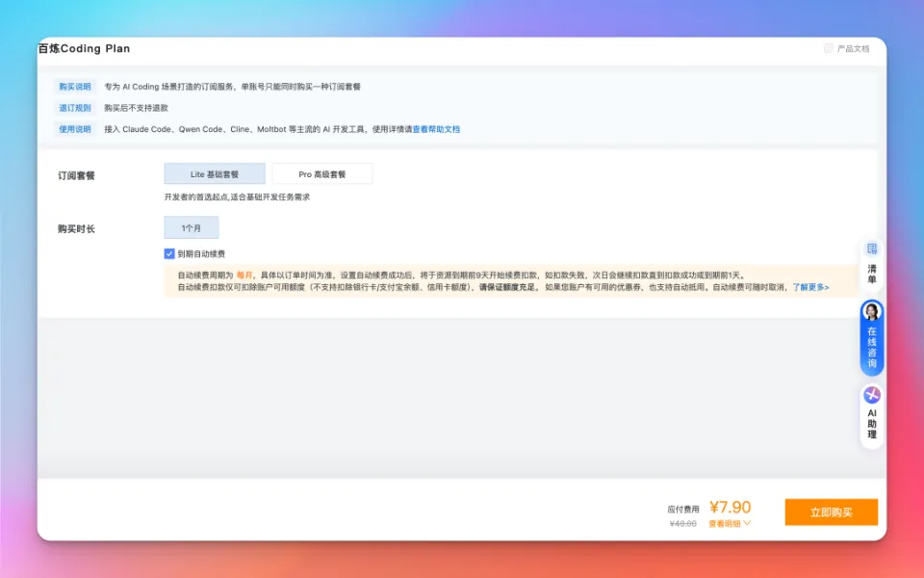Expand the 查看明细 price details chevron
The width and height of the screenshot is (924, 578).
tap(746, 524)
